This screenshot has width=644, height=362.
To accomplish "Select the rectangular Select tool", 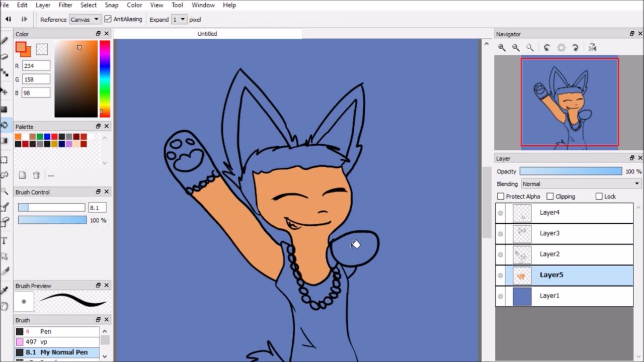I will coord(4,160).
